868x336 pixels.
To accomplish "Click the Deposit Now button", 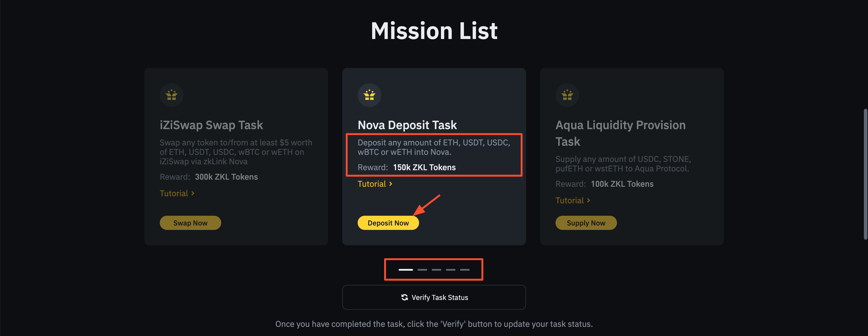I will click(388, 223).
